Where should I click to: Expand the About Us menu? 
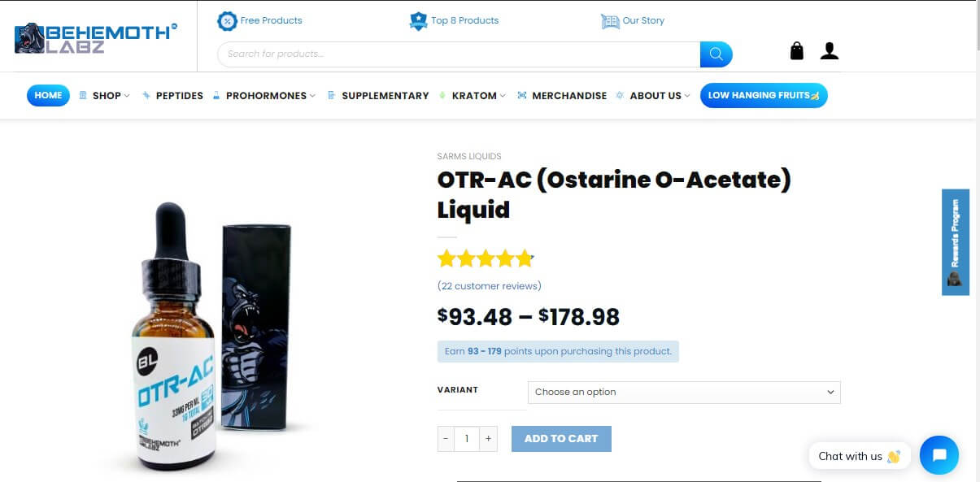coord(653,96)
